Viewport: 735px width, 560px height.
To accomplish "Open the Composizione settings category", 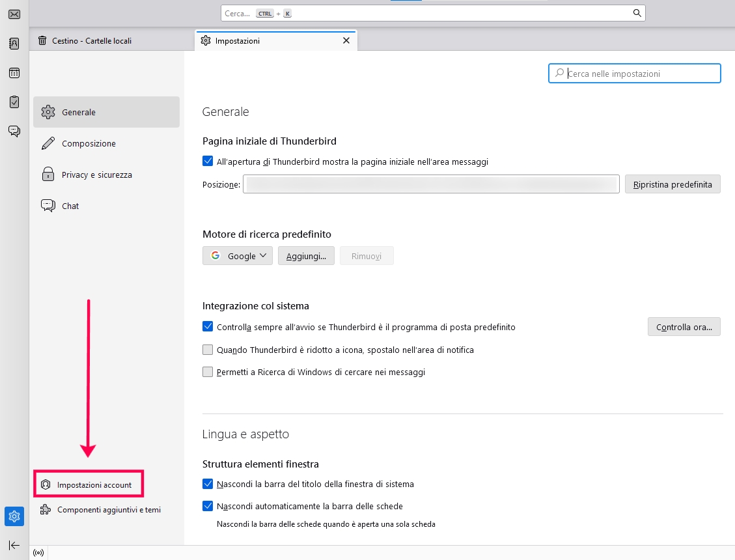I will [106, 143].
